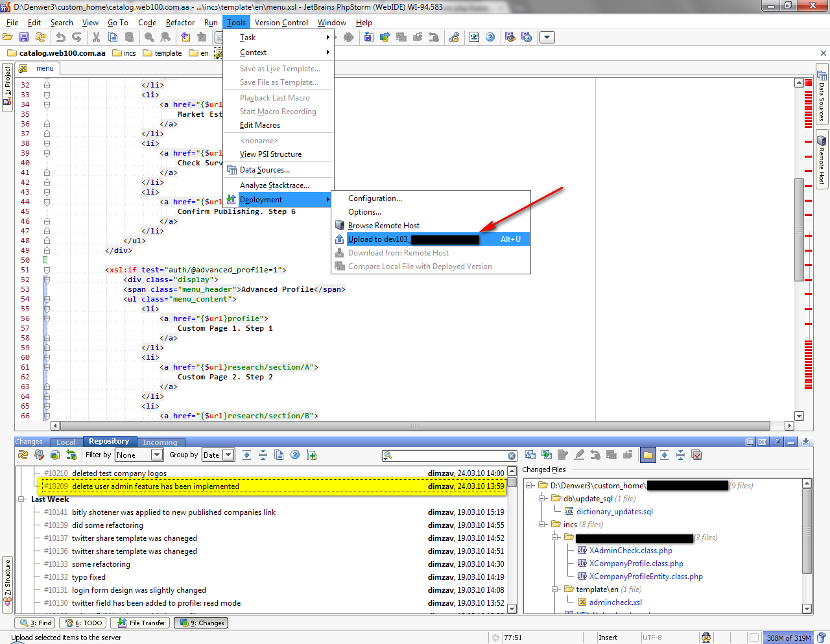830x644 pixels.
Task: Open the Refactor menu
Action: point(180,23)
